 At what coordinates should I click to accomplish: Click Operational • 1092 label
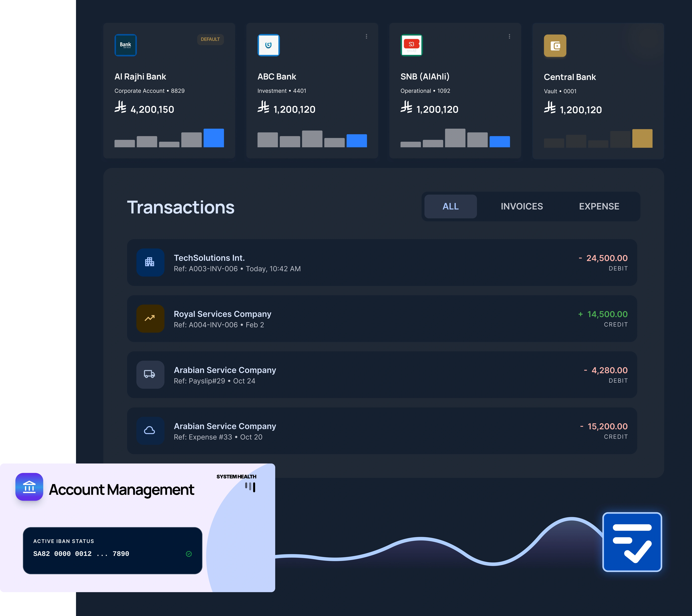pos(425,91)
